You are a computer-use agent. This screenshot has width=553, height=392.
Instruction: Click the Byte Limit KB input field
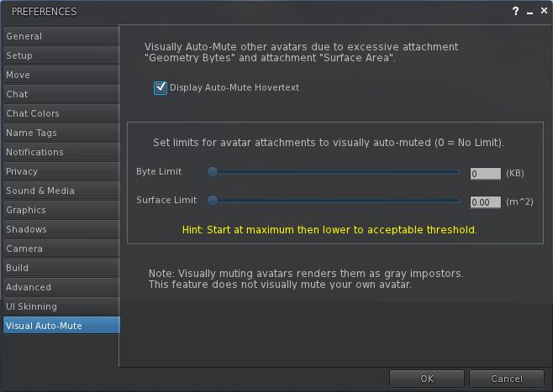(485, 174)
